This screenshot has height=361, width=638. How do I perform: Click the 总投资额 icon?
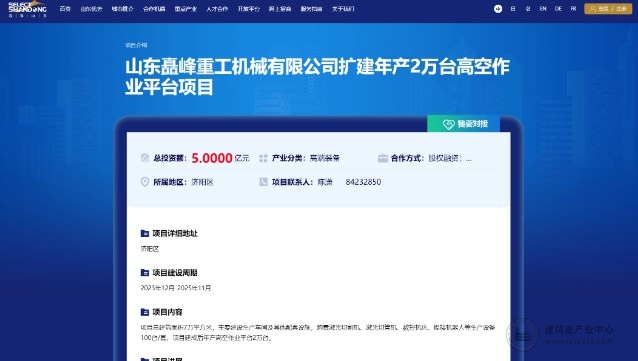[x=145, y=158]
